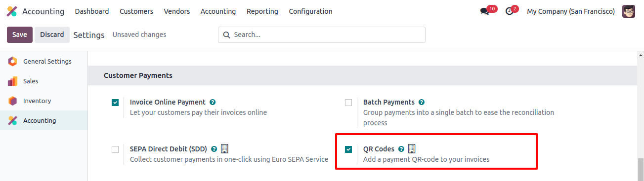Image resolution: width=644 pixels, height=181 pixels.
Task: Save the settings changes
Action: tap(20, 35)
